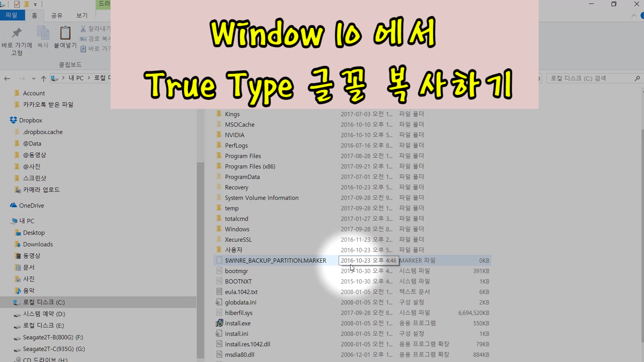Click the 홈 (Home) ribbon button

tap(35, 15)
